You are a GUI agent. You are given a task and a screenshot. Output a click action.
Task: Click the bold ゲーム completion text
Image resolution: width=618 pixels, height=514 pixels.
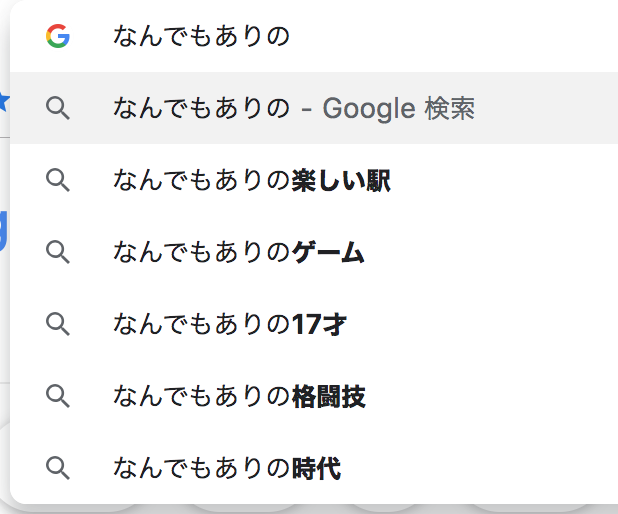[328, 252]
